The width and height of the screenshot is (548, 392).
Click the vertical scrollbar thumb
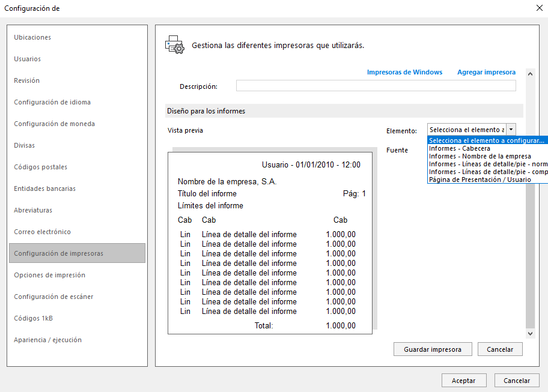pos(530,256)
